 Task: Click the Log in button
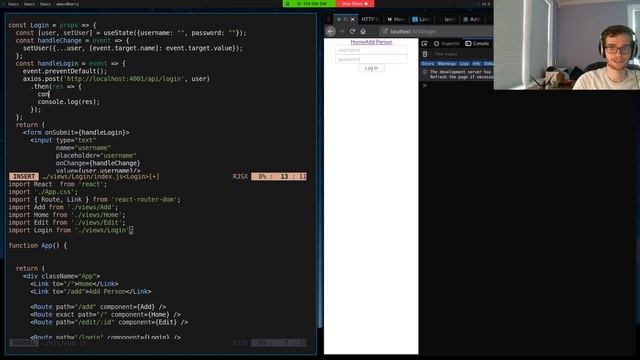pos(371,68)
